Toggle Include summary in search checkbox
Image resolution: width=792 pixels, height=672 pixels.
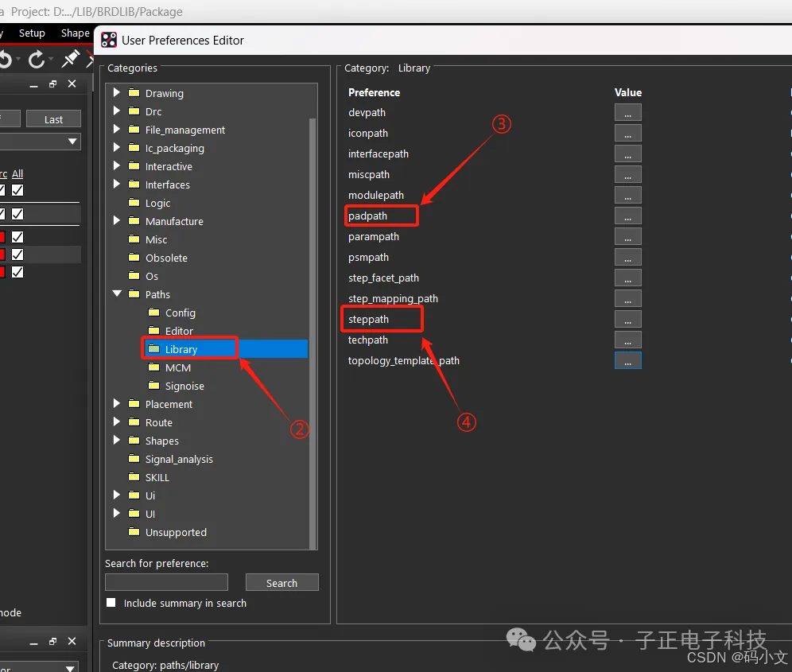111,602
